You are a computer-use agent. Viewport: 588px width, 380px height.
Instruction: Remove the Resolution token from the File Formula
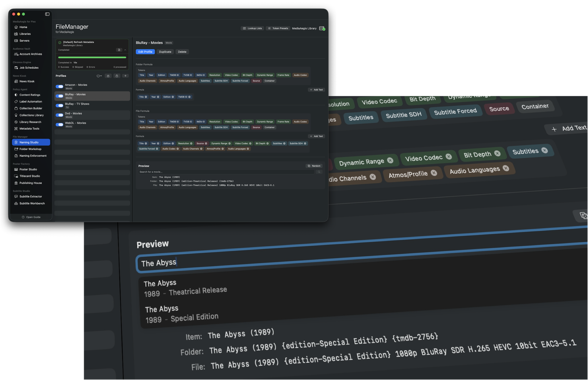(191, 144)
